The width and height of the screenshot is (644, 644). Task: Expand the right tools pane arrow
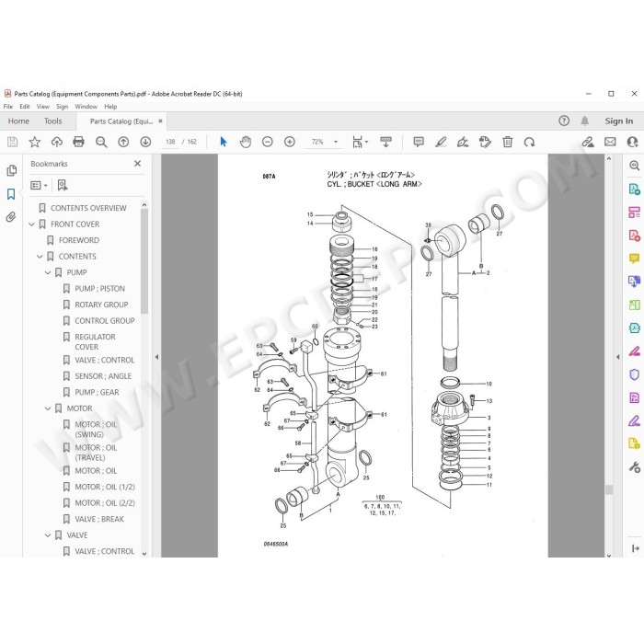tap(618, 357)
